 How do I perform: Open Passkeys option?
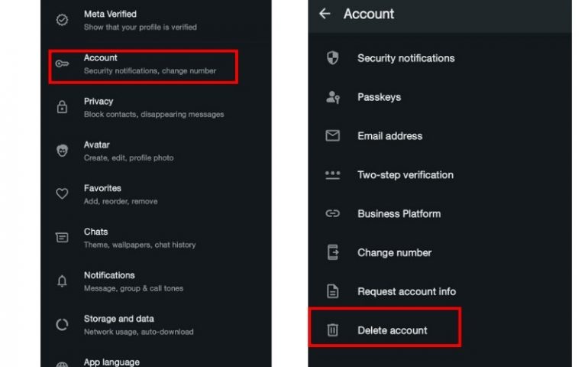coord(440,97)
